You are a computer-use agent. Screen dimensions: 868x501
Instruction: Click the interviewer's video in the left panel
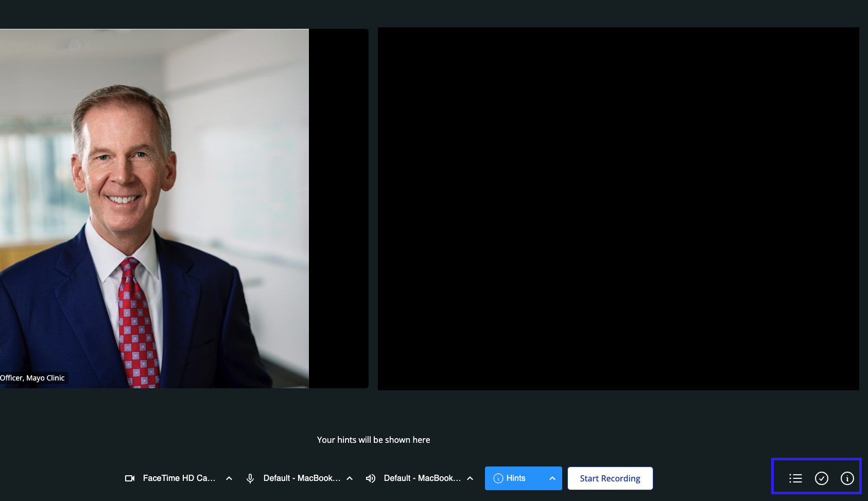[x=154, y=206]
